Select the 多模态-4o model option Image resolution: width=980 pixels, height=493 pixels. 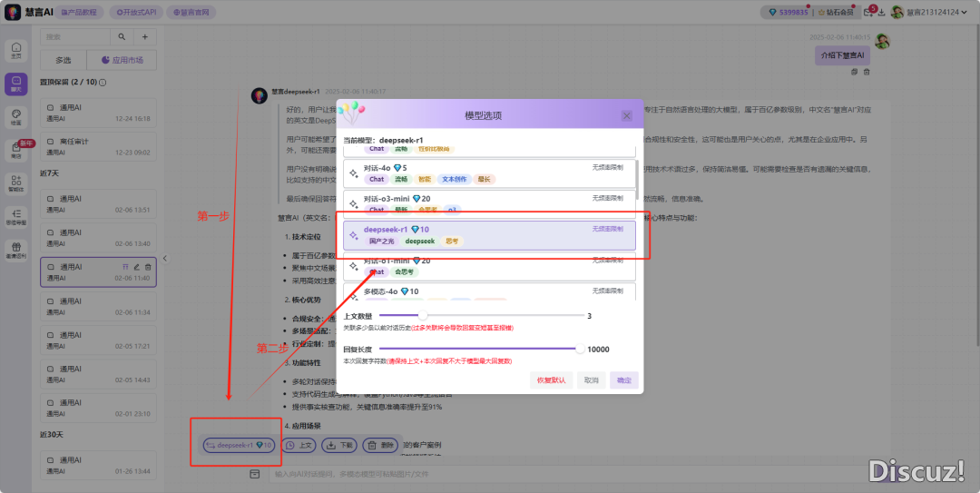point(489,291)
